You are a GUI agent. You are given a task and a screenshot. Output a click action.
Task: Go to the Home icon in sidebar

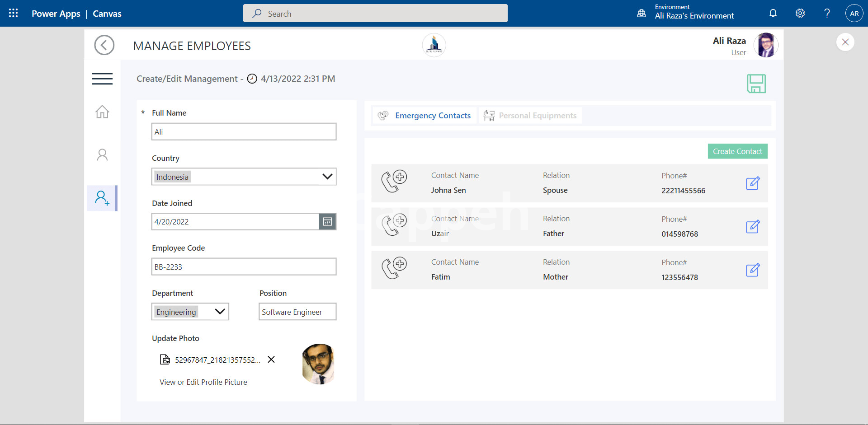[102, 112]
